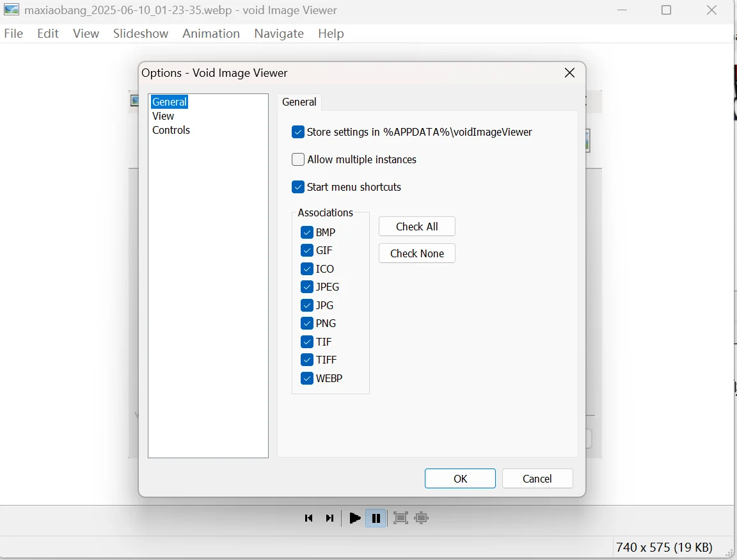The image size is (737, 560).
Task: Confirm settings with OK button
Action: point(460,479)
